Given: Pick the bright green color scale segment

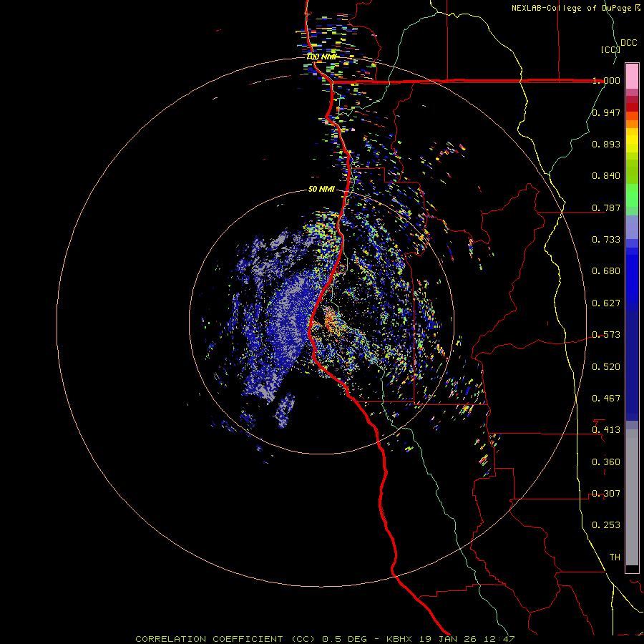Looking at the screenshot, I should click(x=632, y=195).
